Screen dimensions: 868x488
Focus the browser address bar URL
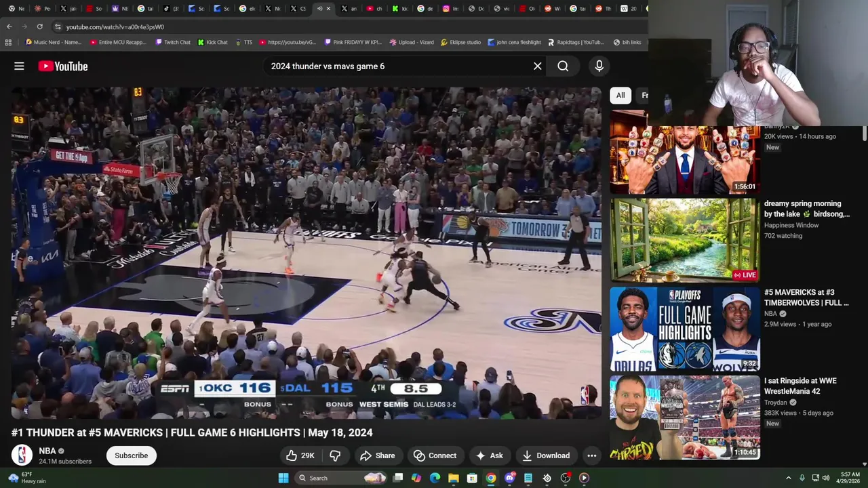point(115,26)
